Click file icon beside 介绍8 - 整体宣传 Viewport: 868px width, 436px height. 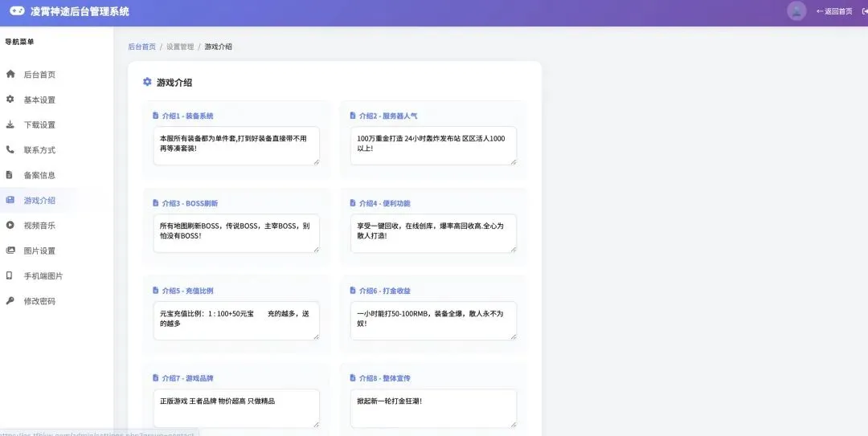point(353,378)
